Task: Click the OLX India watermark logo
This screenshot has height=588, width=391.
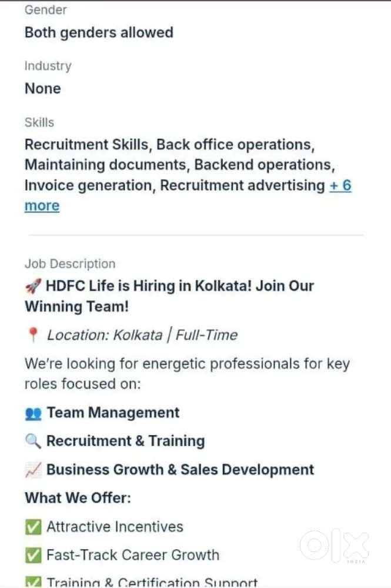Action: tap(334, 546)
